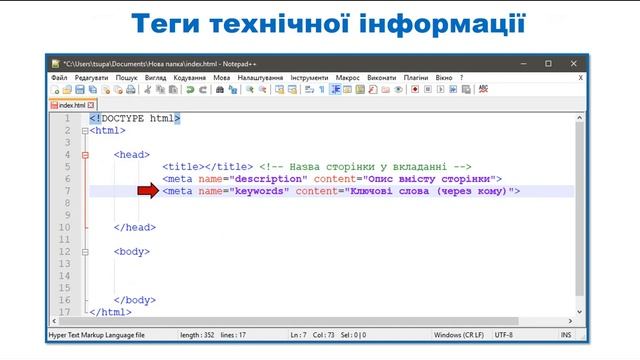Click the Open file folder icon

[x=67, y=89]
